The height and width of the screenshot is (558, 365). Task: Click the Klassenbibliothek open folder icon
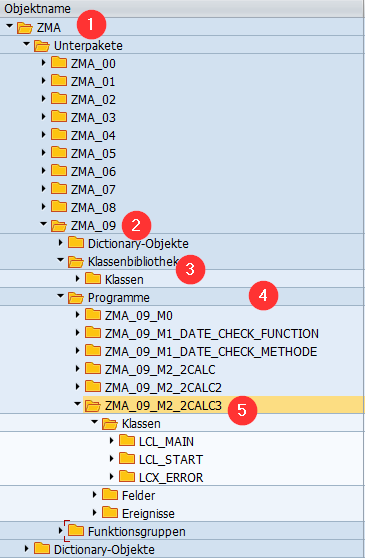(x=76, y=262)
